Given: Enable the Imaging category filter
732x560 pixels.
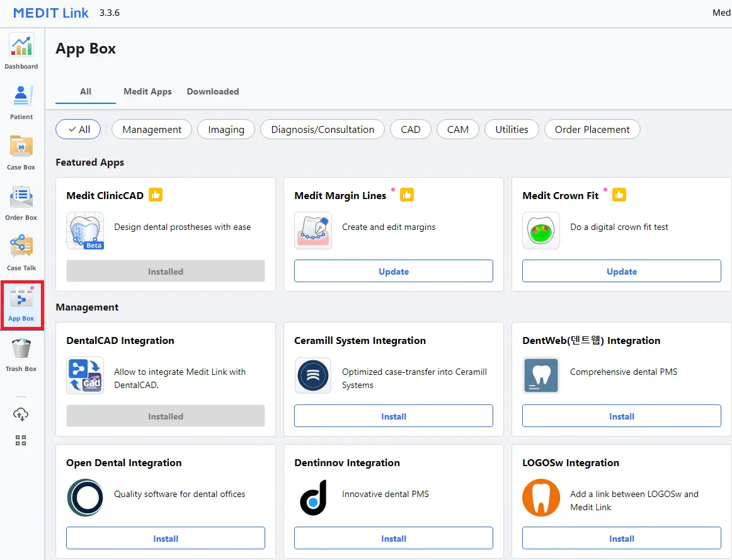Looking at the screenshot, I should pyautogui.click(x=226, y=129).
